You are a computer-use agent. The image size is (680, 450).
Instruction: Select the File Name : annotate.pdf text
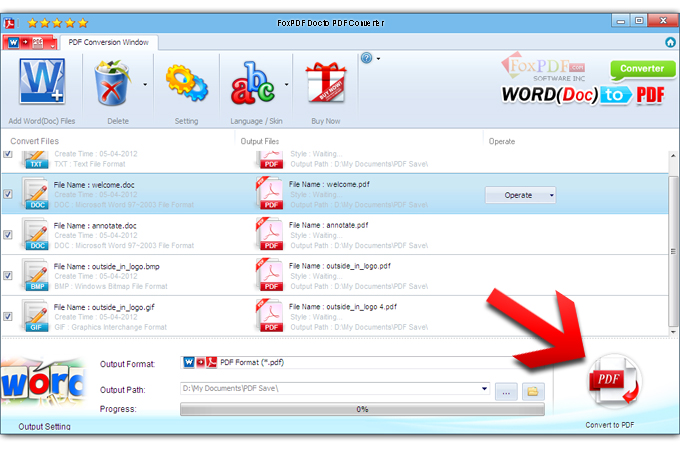328,225
